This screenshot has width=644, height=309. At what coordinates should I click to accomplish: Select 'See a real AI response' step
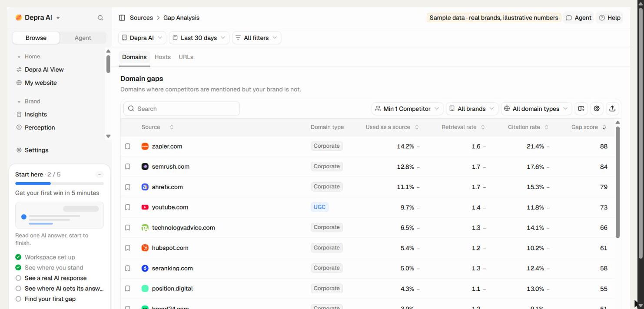point(56,278)
